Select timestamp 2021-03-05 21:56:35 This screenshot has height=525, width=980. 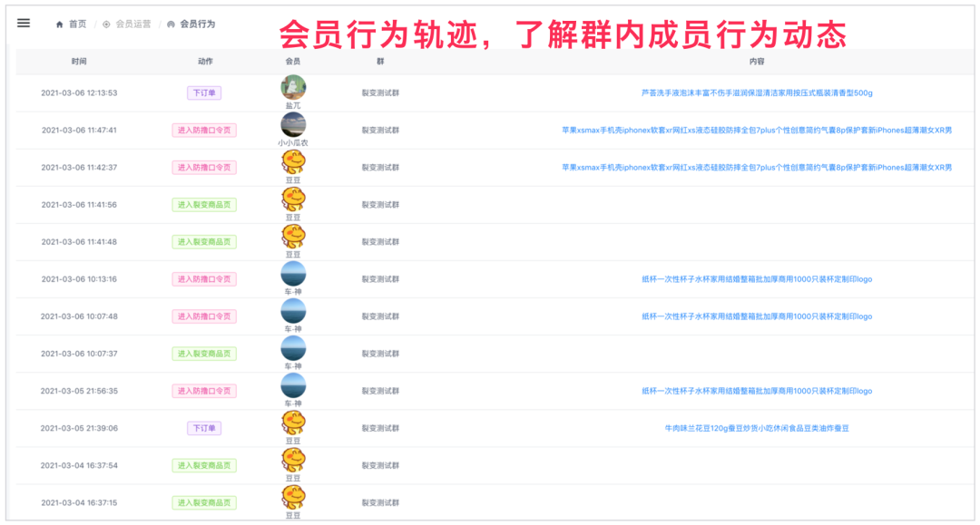click(79, 391)
